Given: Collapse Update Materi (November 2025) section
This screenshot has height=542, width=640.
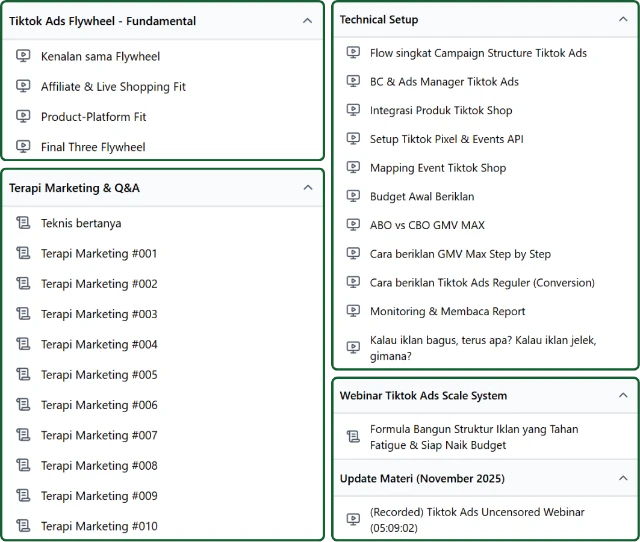Looking at the screenshot, I should (x=624, y=478).
